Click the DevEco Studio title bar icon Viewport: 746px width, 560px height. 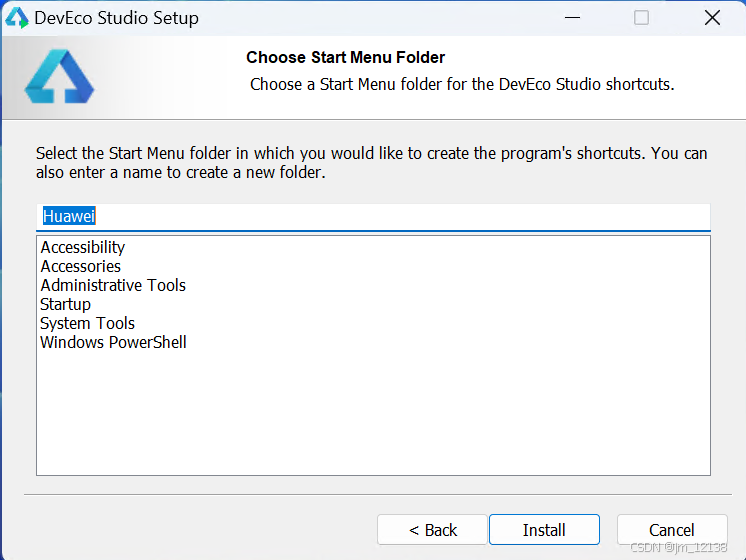coord(17,18)
